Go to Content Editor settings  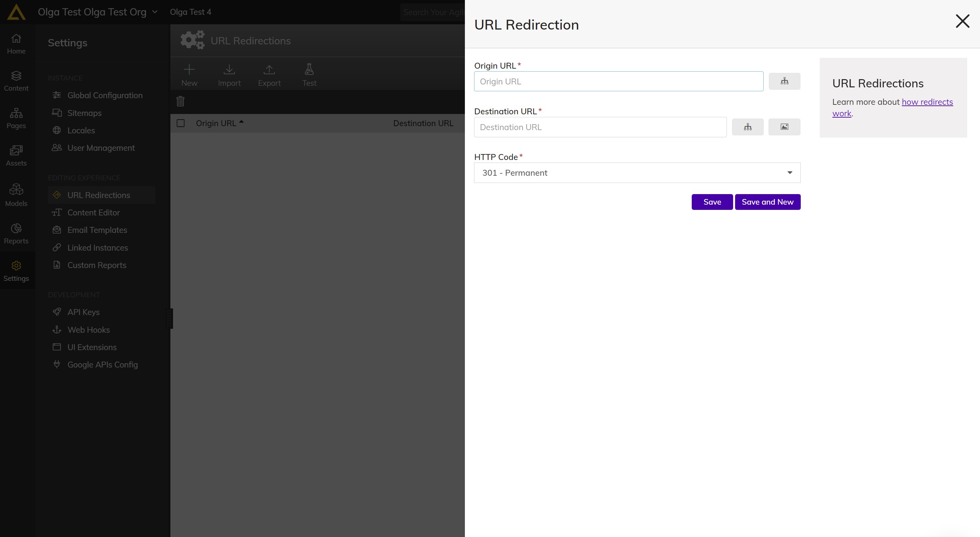(93, 213)
